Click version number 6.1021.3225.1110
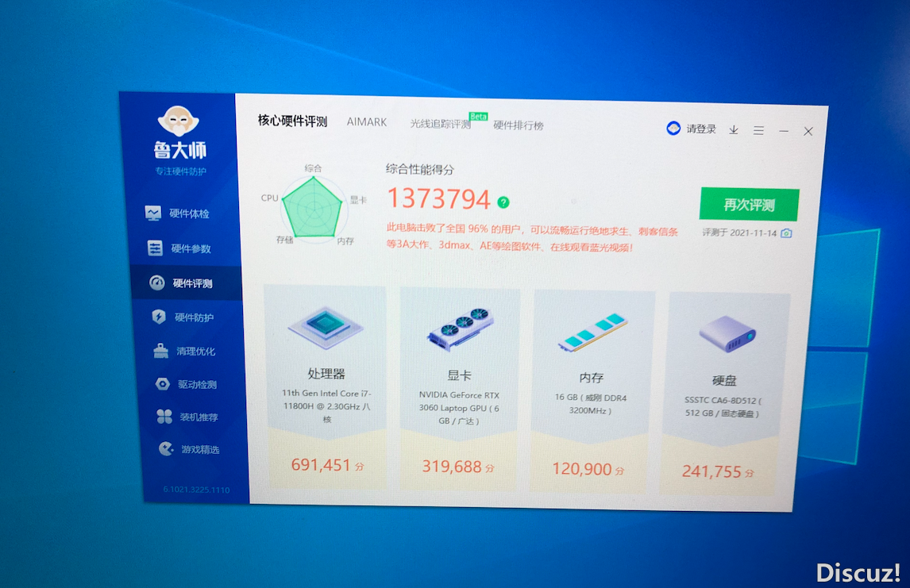The image size is (910, 588). (196, 490)
